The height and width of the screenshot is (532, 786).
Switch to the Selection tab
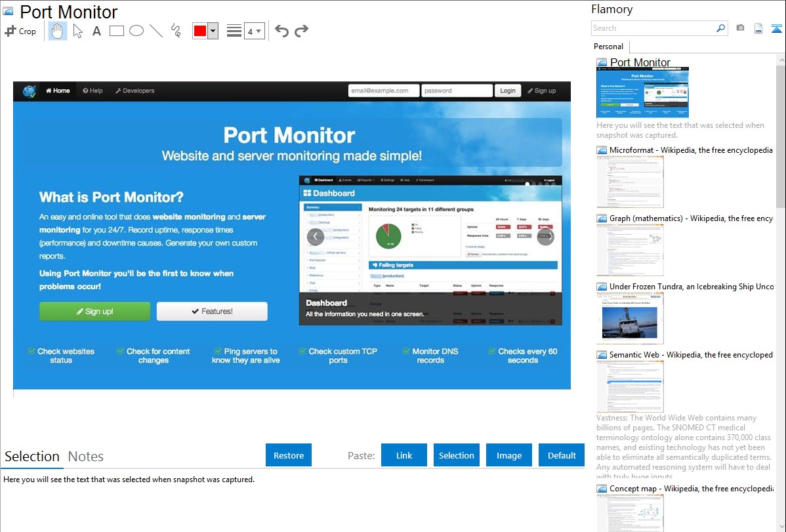click(x=32, y=457)
